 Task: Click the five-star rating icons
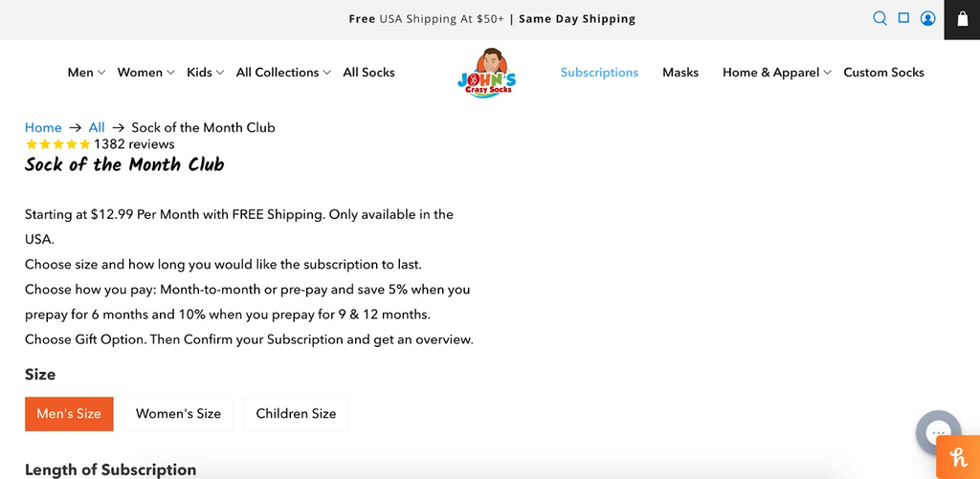coord(57,144)
